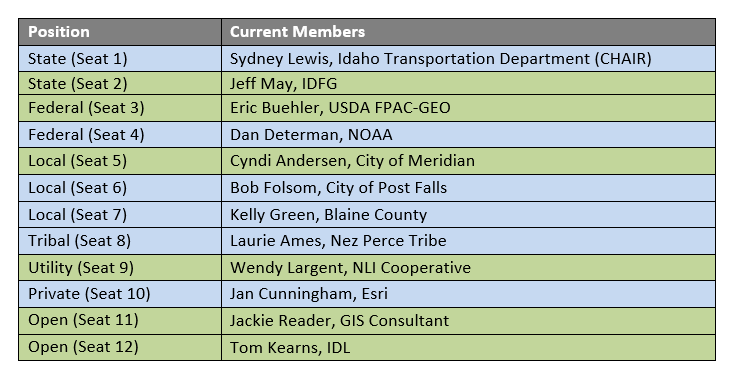The width and height of the screenshot is (730, 379).
Task: Select the Jan Cunningham, Esri cell
Action: point(468,294)
